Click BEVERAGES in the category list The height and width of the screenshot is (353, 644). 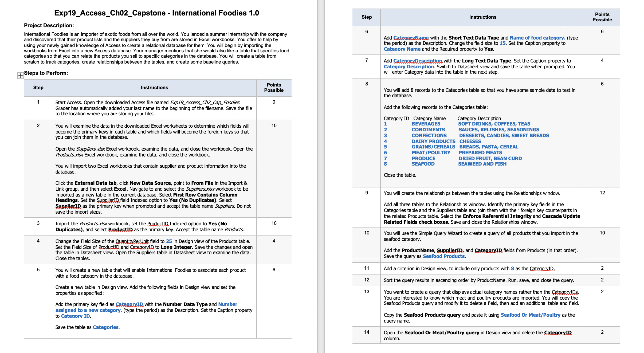(x=426, y=124)
